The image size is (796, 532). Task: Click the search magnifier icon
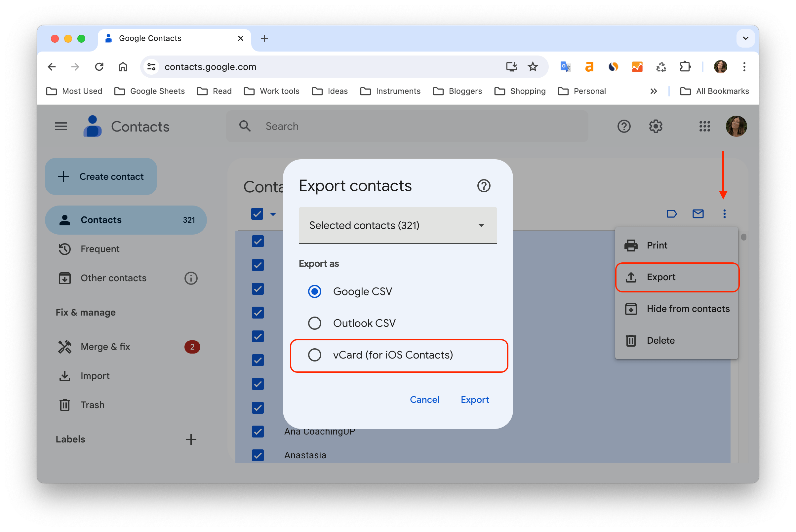(245, 126)
